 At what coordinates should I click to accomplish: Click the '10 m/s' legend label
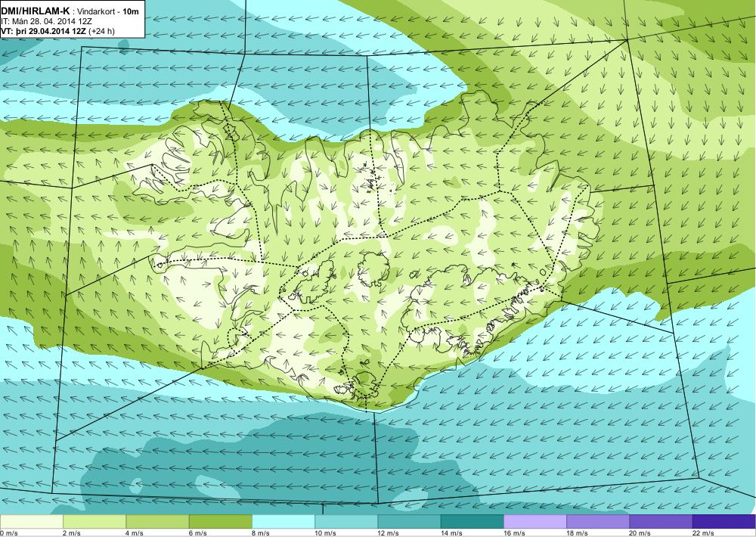coord(325,532)
